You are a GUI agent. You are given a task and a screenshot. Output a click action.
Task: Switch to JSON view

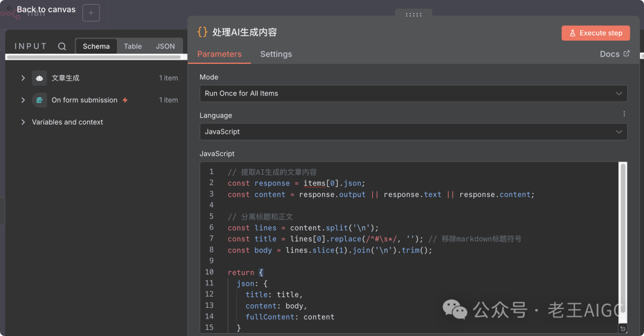[x=165, y=47]
